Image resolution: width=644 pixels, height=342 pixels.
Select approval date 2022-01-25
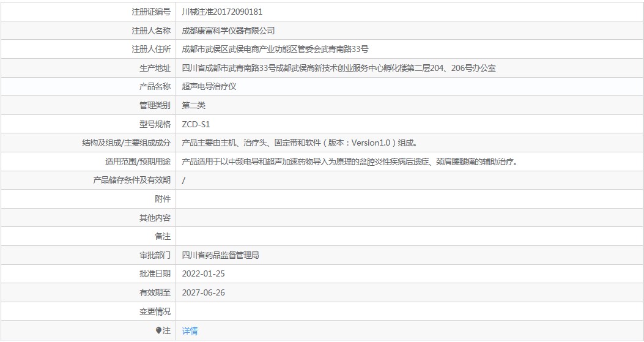tap(203, 274)
